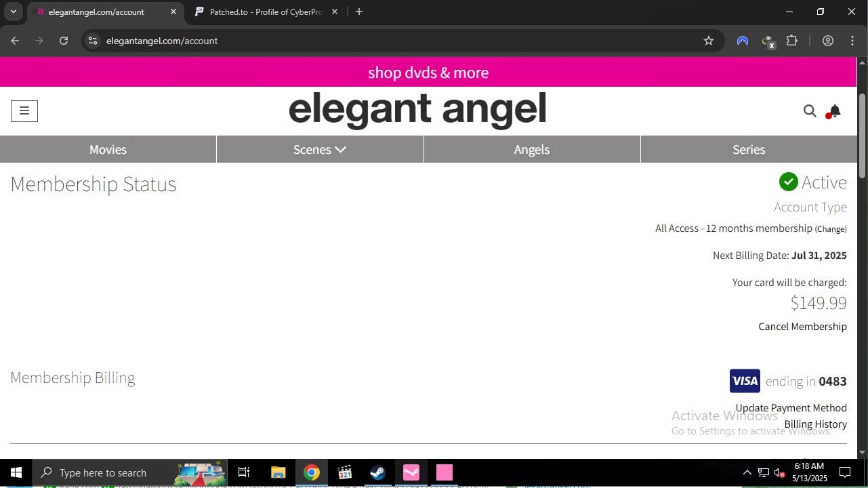This screenshot has width=868, height=488.
Task: Open site search magnifier icon
Action: click(x=810, y=111)
